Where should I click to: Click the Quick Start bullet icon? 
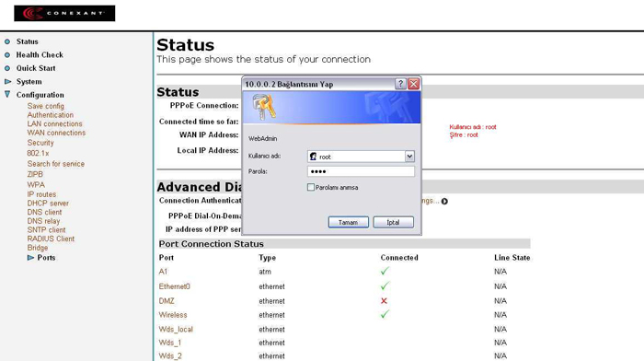point(7,68)
